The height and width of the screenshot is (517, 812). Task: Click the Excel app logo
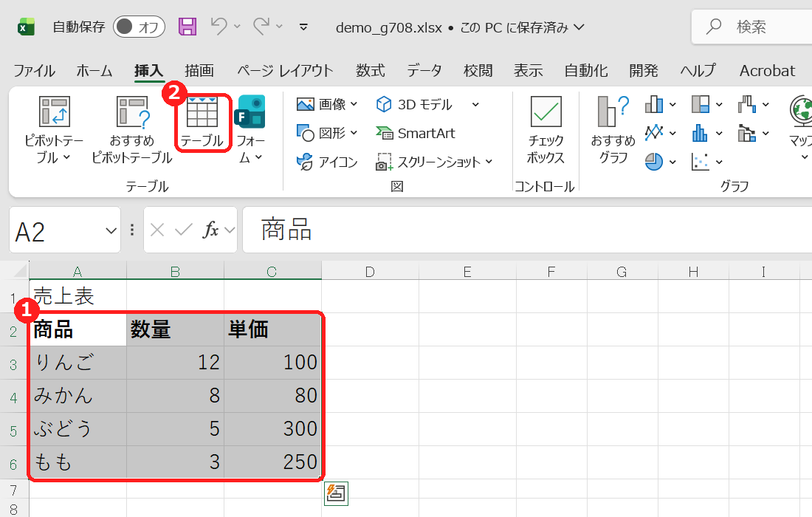point(26,27)
